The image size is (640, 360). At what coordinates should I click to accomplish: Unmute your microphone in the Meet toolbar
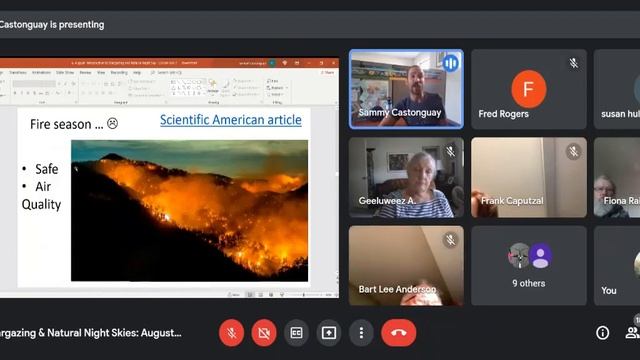click(231, 333)
